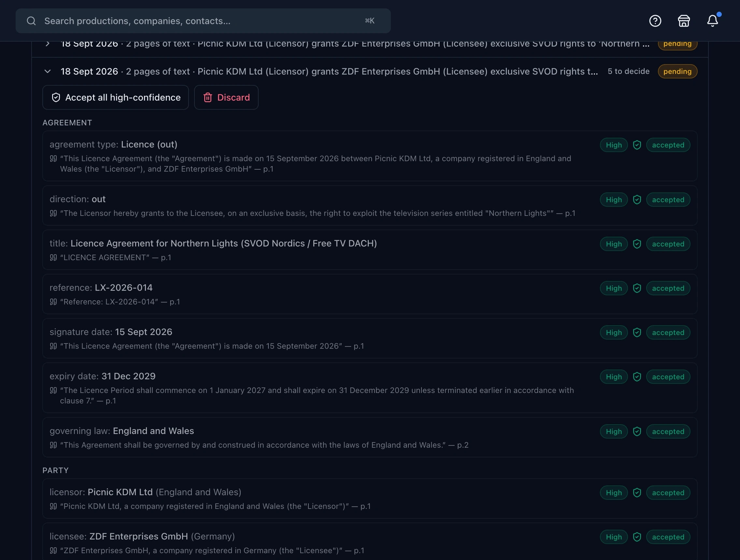Click 'England and Wales' governing law value
Viewport: 740px width, 560px height.
pos(153,431)
